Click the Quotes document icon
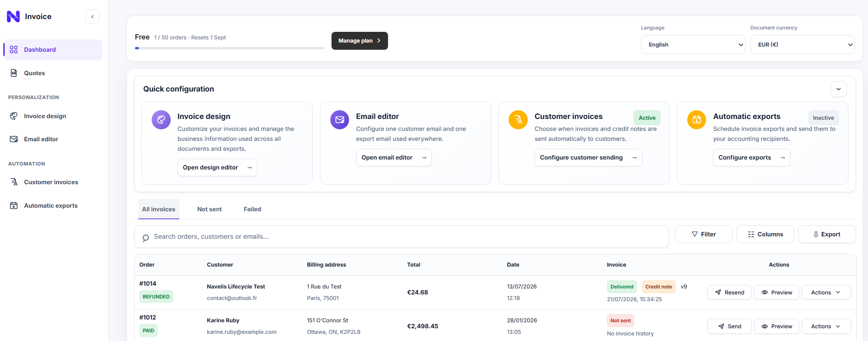Viewport: 868px width, 341px height. (x=14, y=73)
